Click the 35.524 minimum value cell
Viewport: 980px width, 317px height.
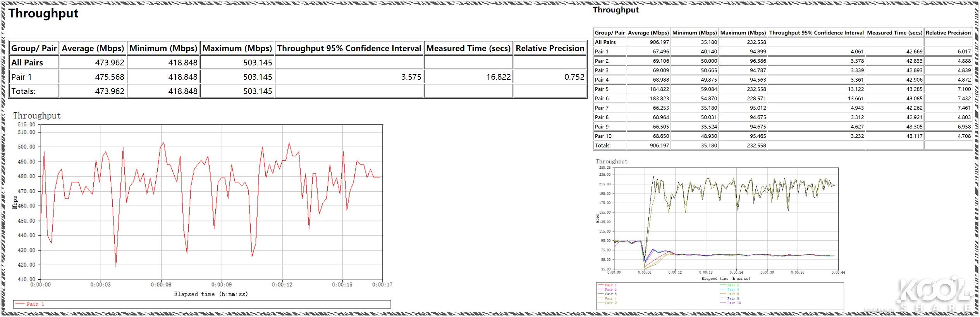pos(695,127)
